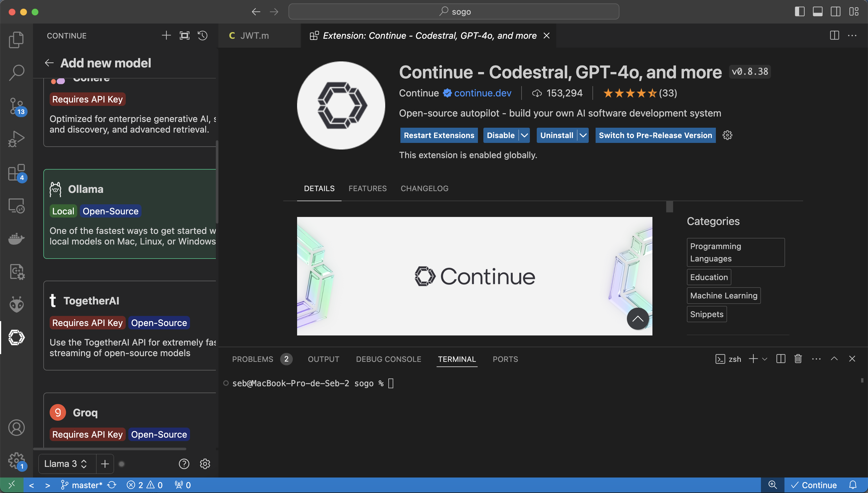Maximize the terminal panel size
The height and width of the screenshot is (493, 868).
tap(834, 359)
